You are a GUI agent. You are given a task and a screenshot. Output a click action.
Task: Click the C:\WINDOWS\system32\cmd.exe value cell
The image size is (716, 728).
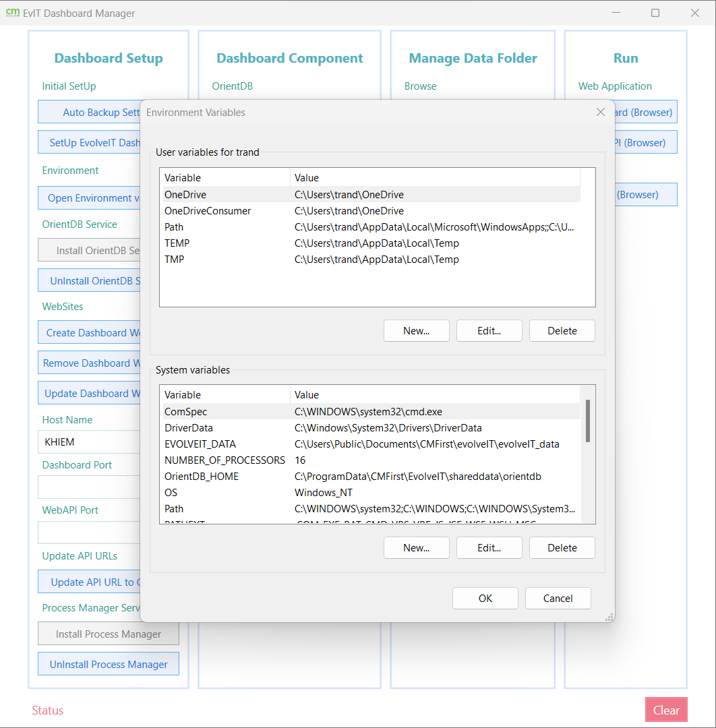pyautogui.click(x=368, y=412)
